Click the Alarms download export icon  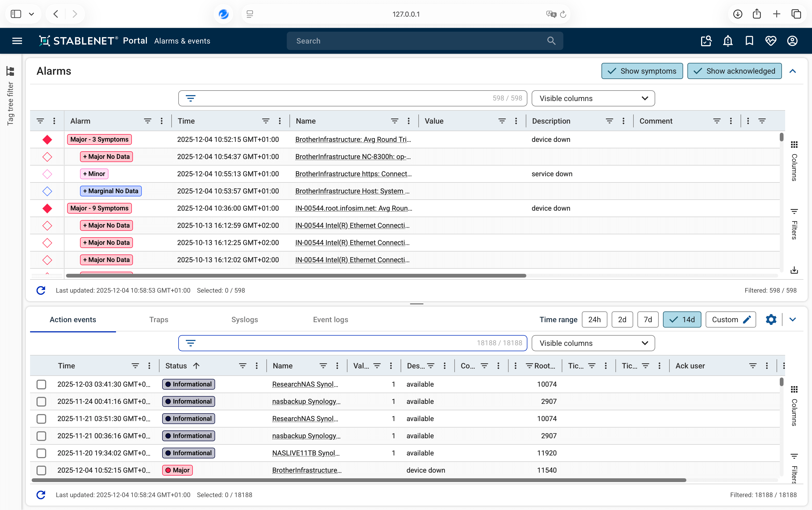794,270
